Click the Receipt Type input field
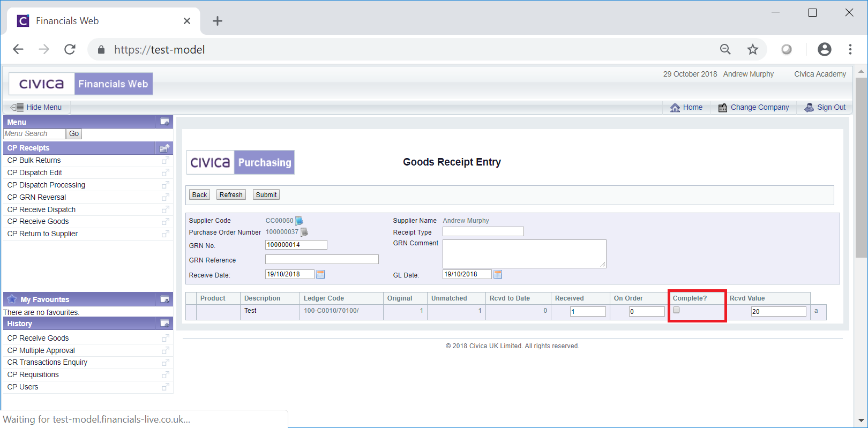This screenshot has width=868, height=428. pyautogui.click(x=483, y=231)
